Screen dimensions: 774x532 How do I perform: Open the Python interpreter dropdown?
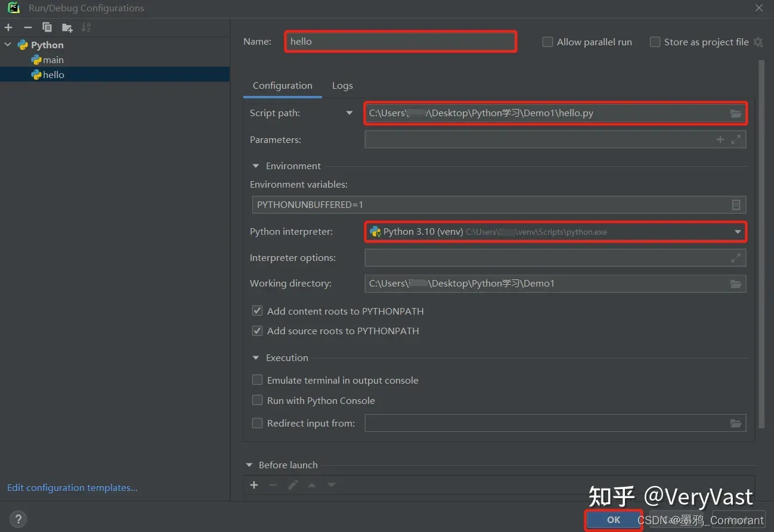tap(738, 232)
